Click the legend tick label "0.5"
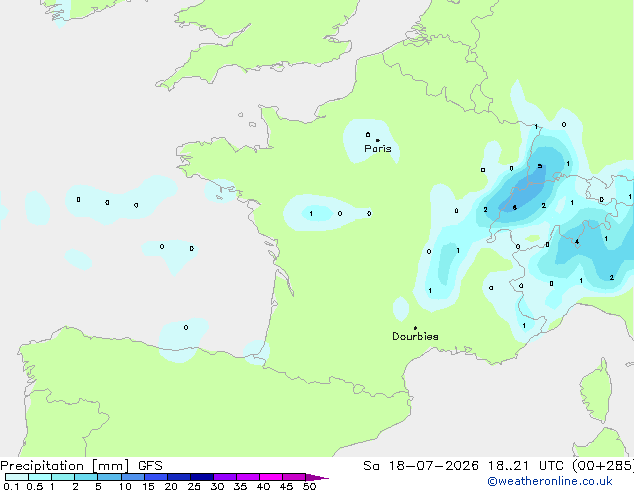The image size is (634, 490). point(35,486)
